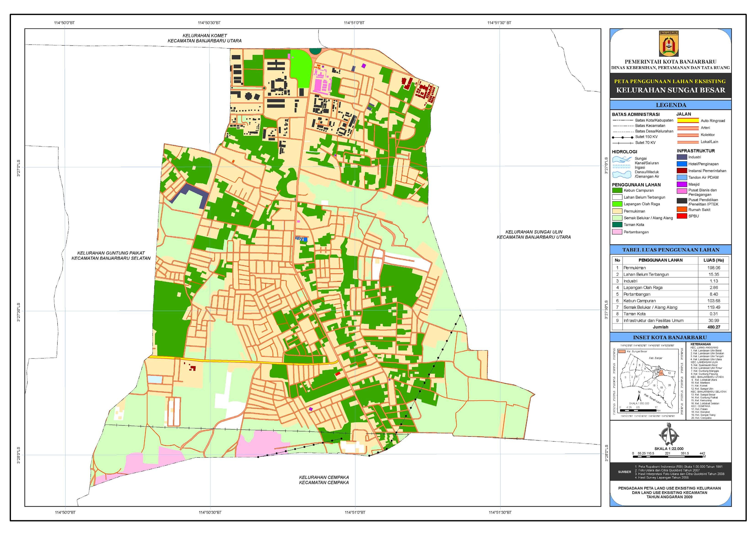Viewport: 756px width, 534px height.
Task: Select the Rumah Sakit orange swatch
Action: 682,210
